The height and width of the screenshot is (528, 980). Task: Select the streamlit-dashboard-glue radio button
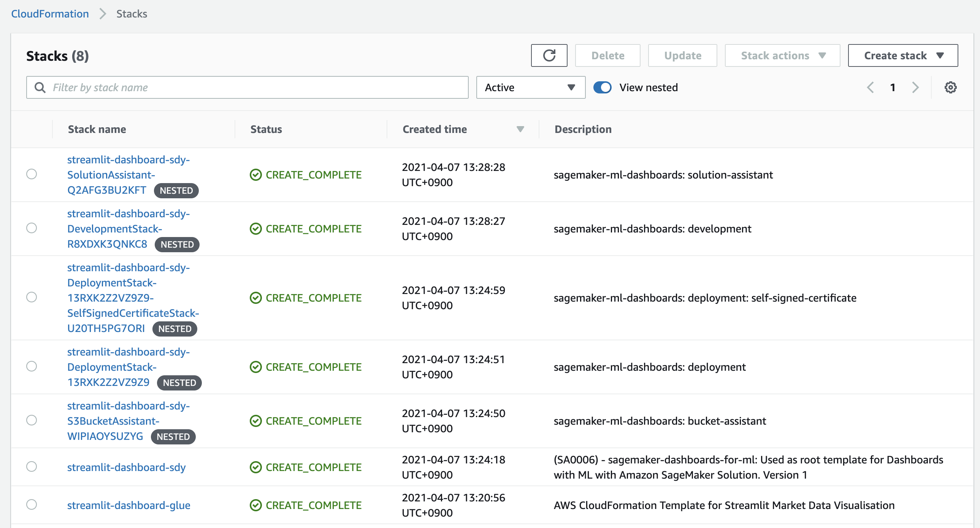(32, 504)
